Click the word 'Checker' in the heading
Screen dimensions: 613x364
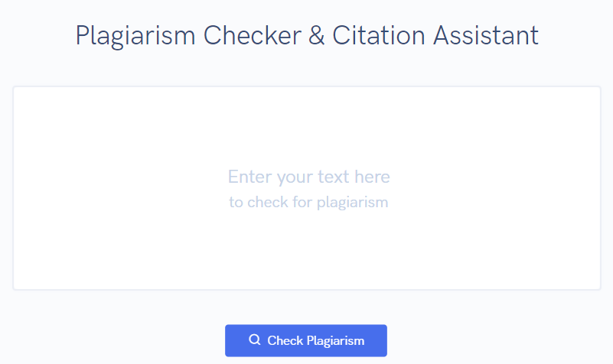252,35
